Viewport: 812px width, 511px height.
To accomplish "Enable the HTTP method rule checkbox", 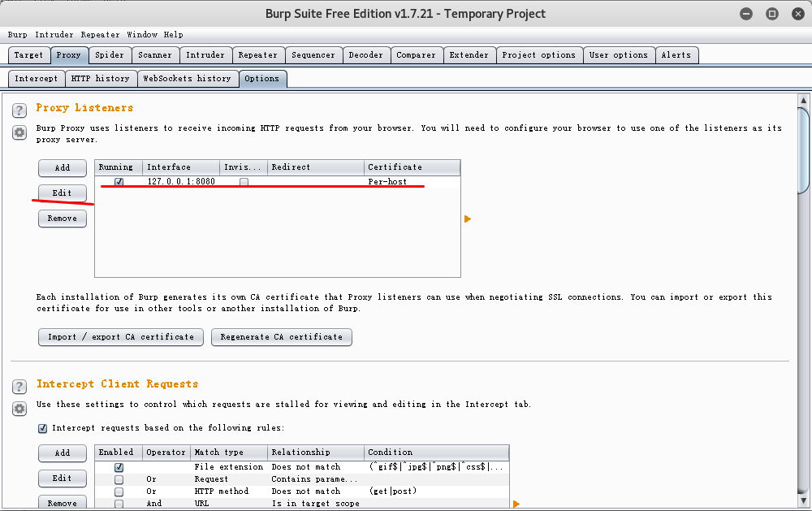I will [x=119, y=492].
